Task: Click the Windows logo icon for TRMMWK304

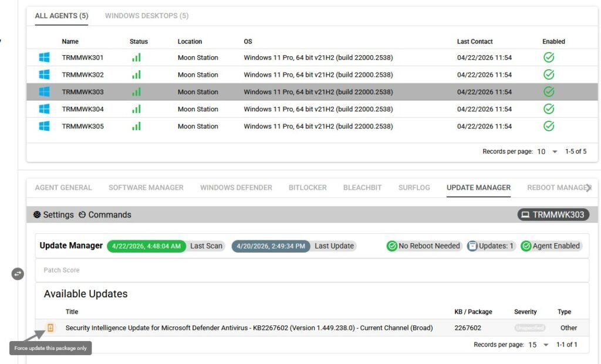Action: click(44, 109)
